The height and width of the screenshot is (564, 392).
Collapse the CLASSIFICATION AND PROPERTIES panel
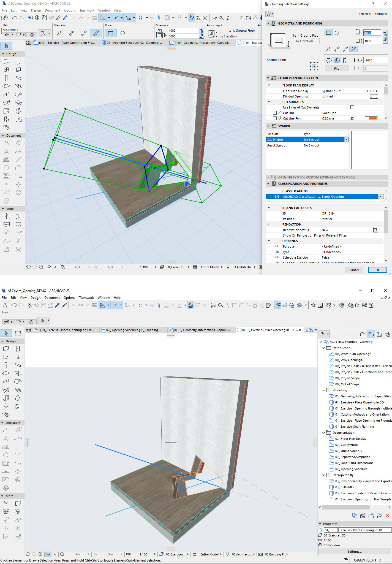268,184
